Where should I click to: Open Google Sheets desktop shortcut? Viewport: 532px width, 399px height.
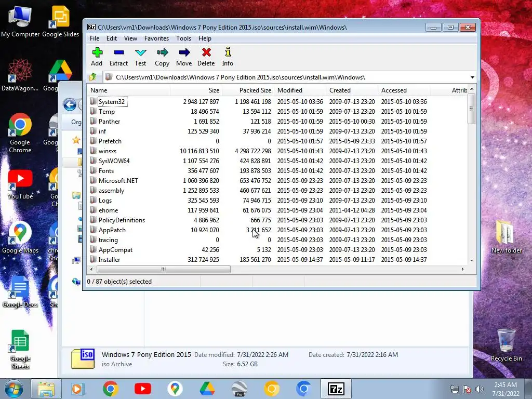pyautogui.click(x=20, y=350)
